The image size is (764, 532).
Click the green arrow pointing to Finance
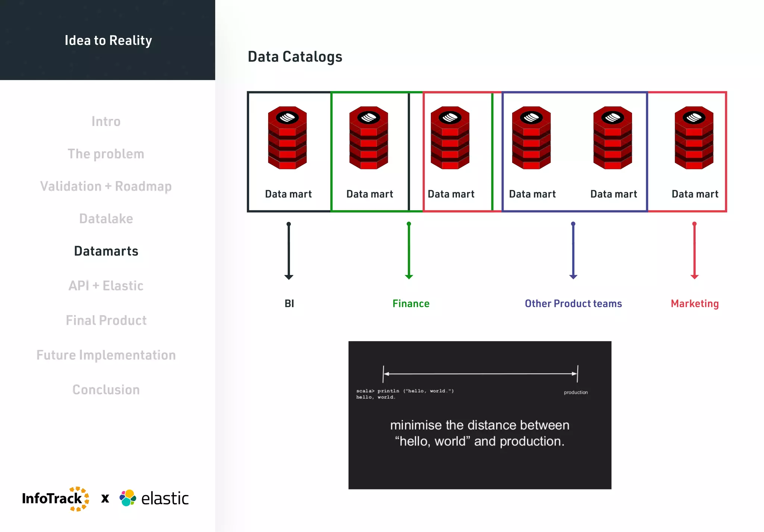tap(409, 251)
